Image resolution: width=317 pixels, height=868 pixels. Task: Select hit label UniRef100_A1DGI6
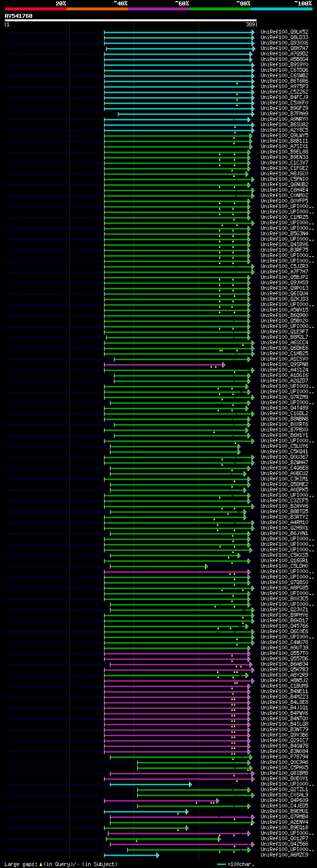point(284,375)
